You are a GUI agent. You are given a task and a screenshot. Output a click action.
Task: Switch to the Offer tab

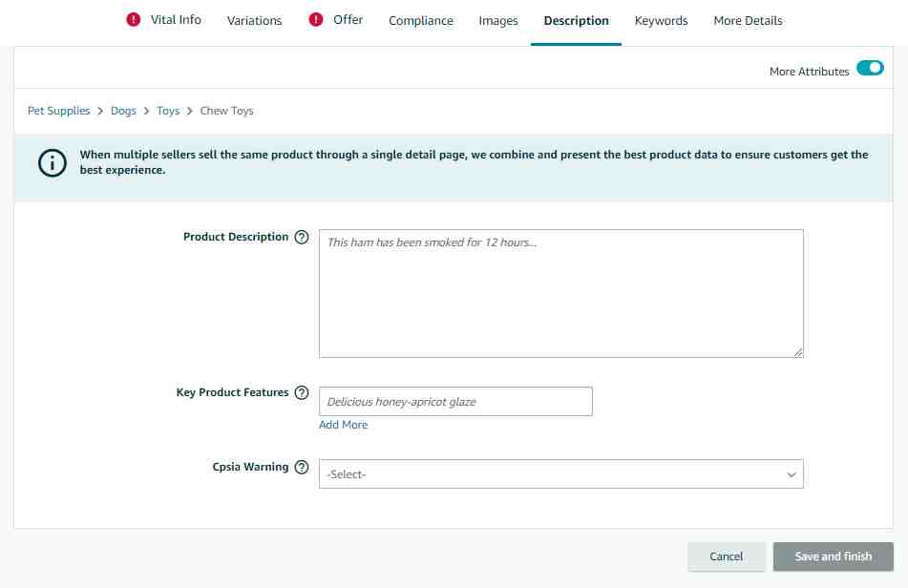pyautogui.click(x=348, y=20)
